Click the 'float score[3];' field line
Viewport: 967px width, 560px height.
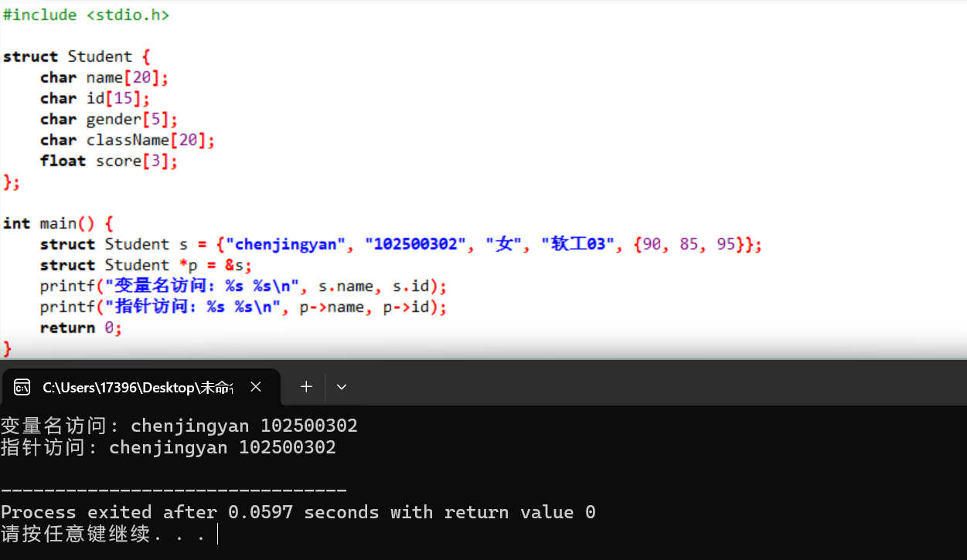pos(109,161)
